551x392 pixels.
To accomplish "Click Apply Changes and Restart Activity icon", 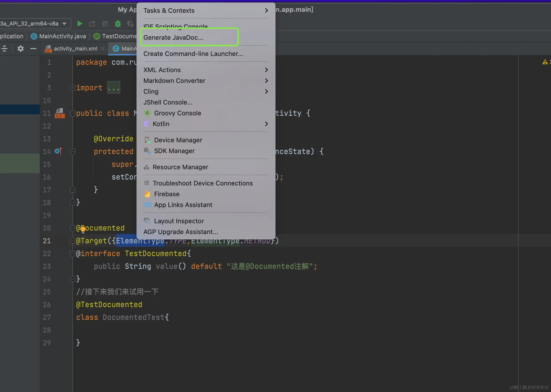I will coord(92,24).
